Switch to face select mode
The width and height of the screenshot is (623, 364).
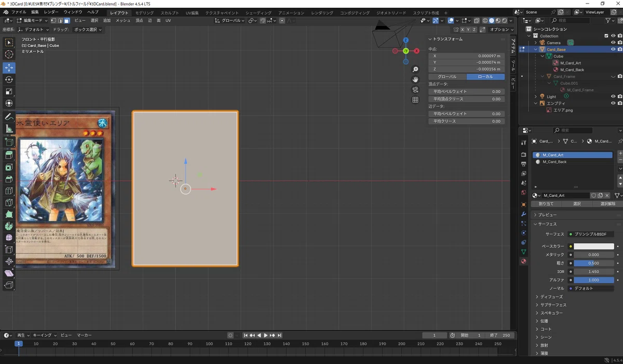[67, 20]
